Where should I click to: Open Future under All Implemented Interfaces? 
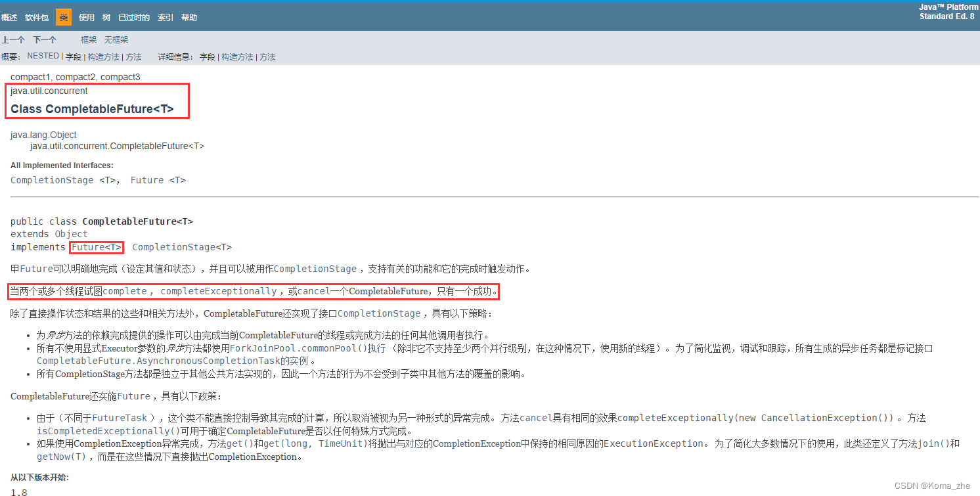pyautogui.click(x=147, y=180)
